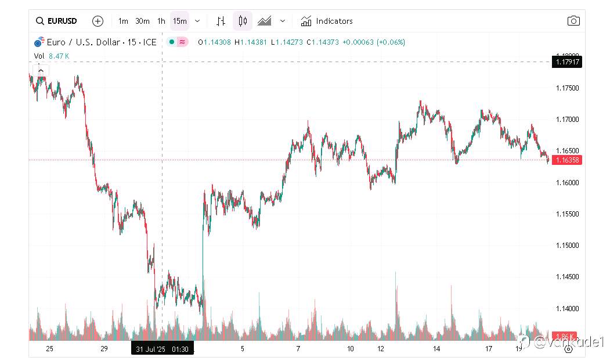Viewport: 610px width, 364px height.
Task: Switch to the 30m timeframe
Action: 142,21
